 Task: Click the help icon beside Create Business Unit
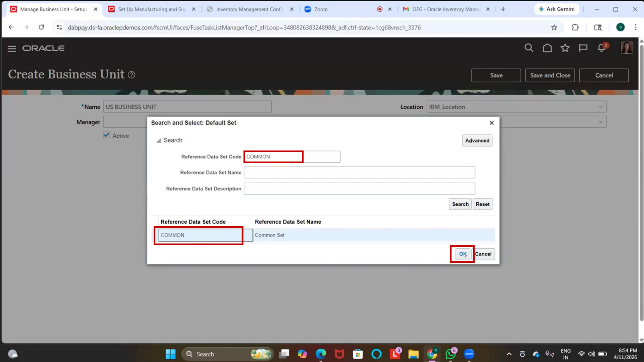click(131, 75)
